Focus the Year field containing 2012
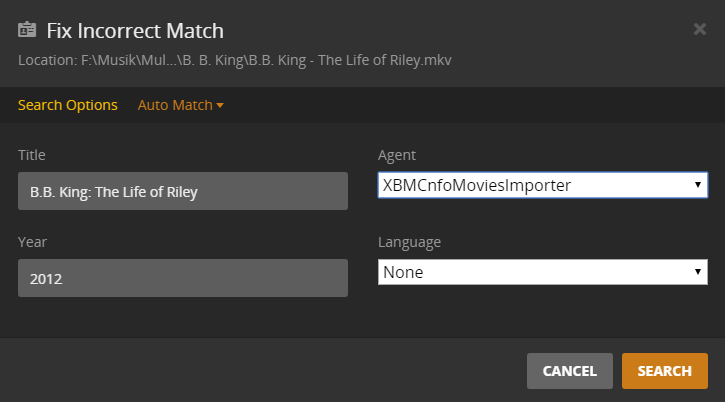Screen dimensions: 725x402 183,278
